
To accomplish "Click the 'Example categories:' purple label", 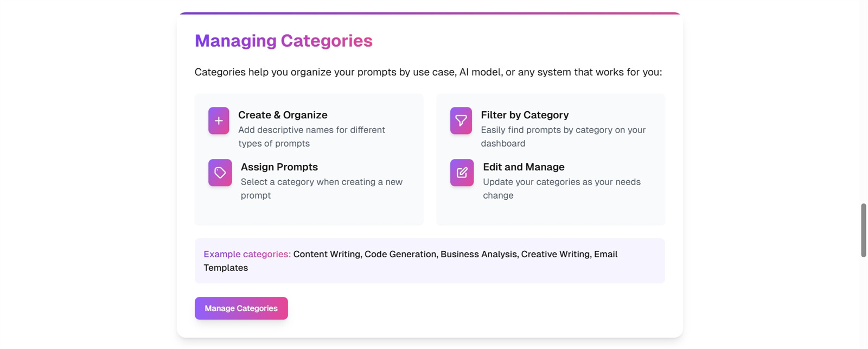I will point(247,254).
